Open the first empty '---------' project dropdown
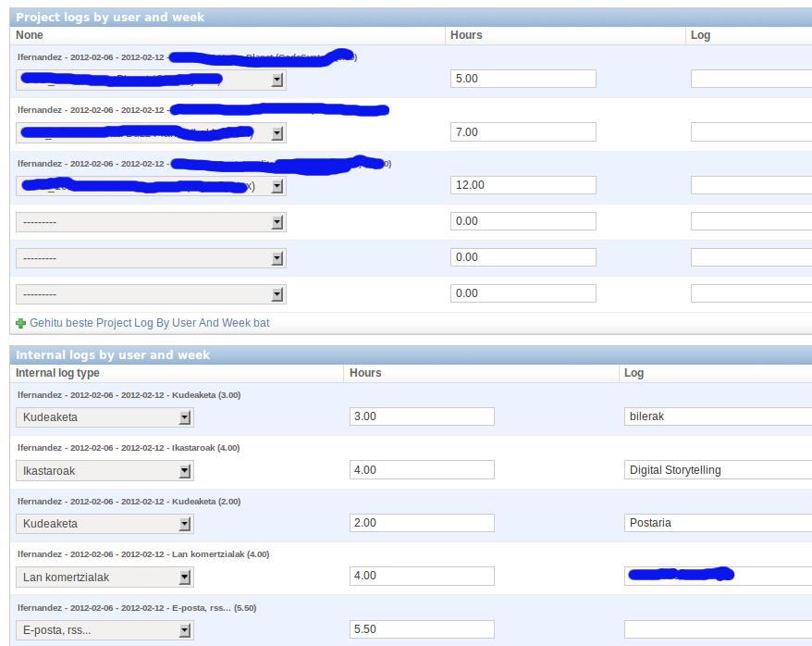 [152, 222]
